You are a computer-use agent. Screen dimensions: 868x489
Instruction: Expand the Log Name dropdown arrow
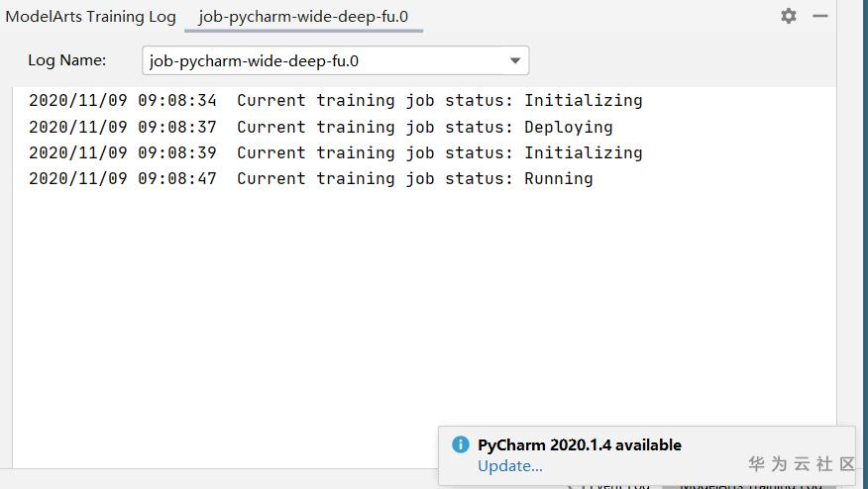click(515, 60)
